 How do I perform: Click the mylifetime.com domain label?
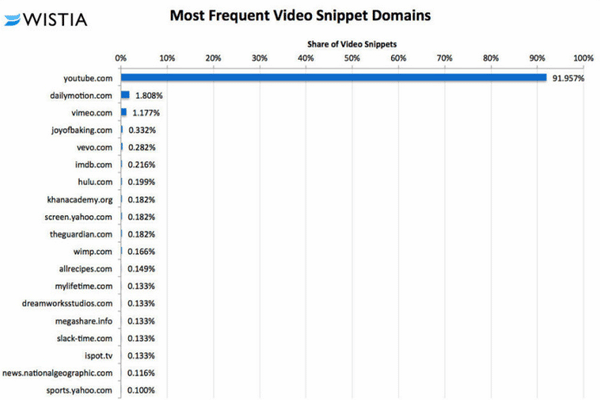coord(84,286)
